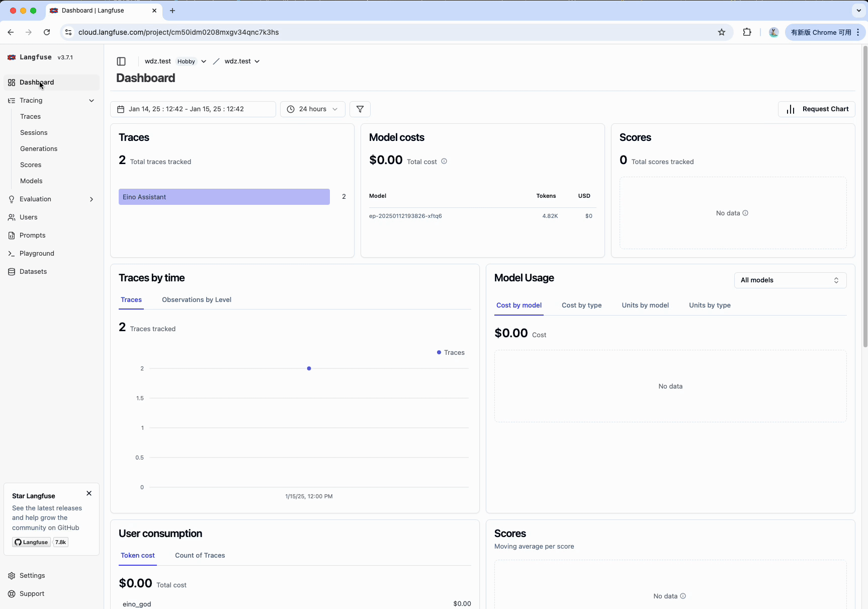Open the date range picker field
868x609 pixels.
coord(193,109)
